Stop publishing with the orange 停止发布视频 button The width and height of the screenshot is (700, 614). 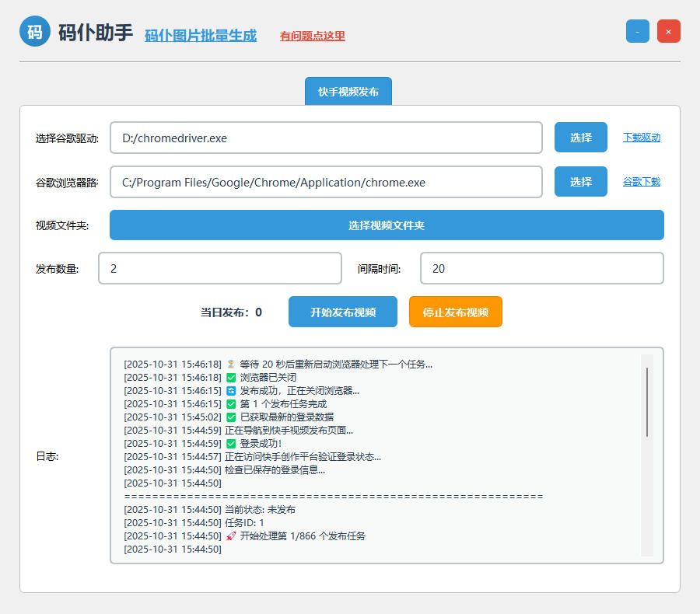point(455,311)
